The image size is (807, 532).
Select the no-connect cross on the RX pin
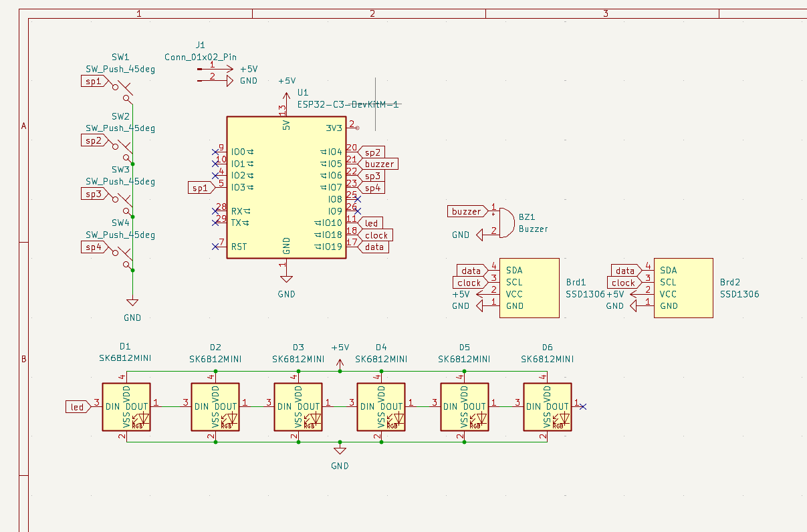(x=215, y=211)
